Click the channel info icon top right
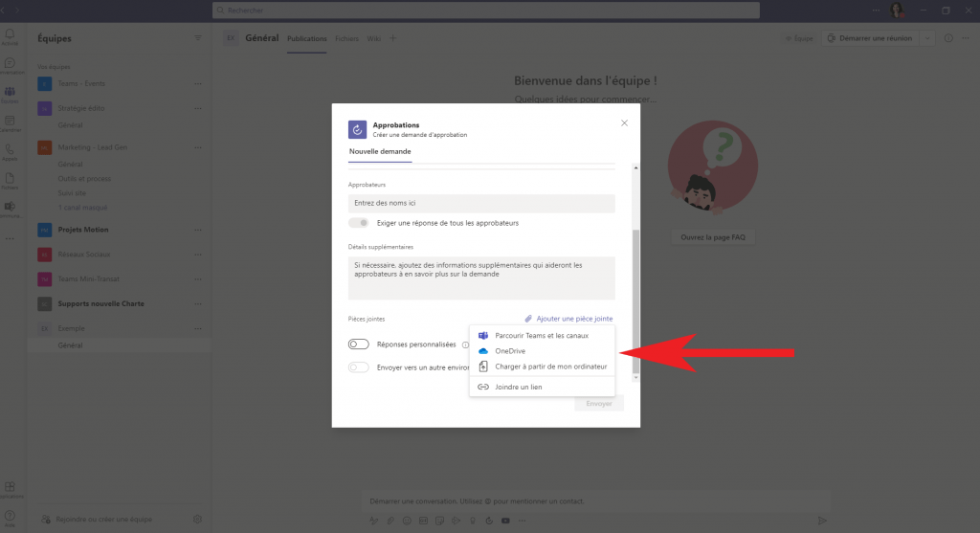 [948, 38]
